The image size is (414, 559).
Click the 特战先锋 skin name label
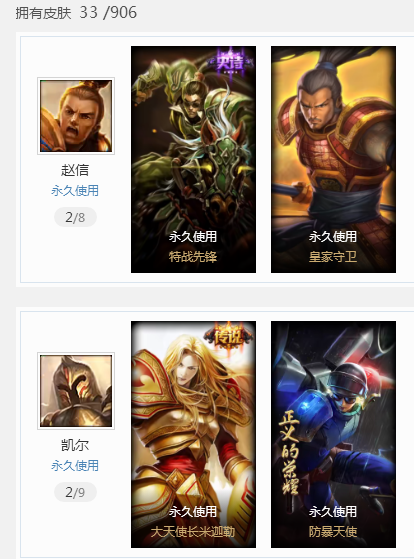pos(193,257)
